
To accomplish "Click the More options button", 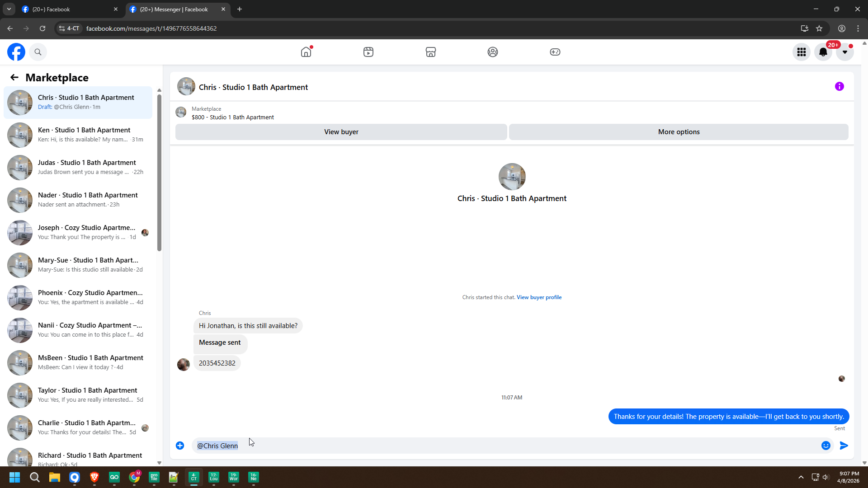I will tap(679, 132).
